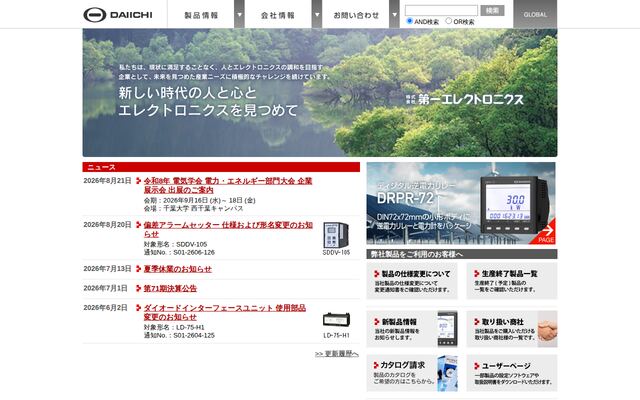
Task: Click the text 会場：千葉大学 西千葉キャンパス
Action: [193, 208]
